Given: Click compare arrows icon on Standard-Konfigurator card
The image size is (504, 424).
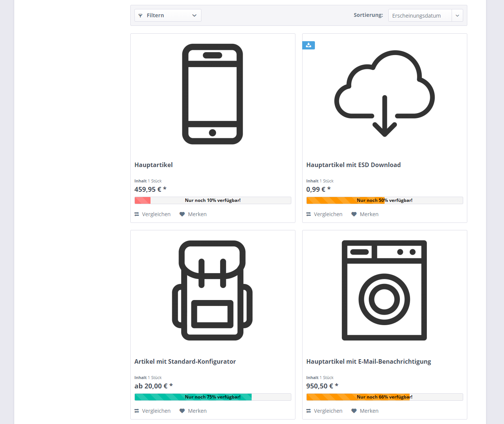Looking at the screenshot, I should [x=137, y=411].
